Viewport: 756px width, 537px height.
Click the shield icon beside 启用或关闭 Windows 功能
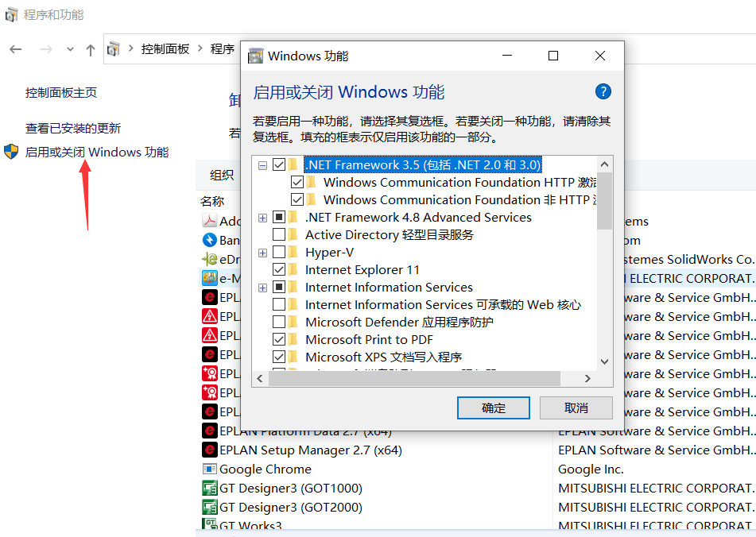click(x=11, y=152)
